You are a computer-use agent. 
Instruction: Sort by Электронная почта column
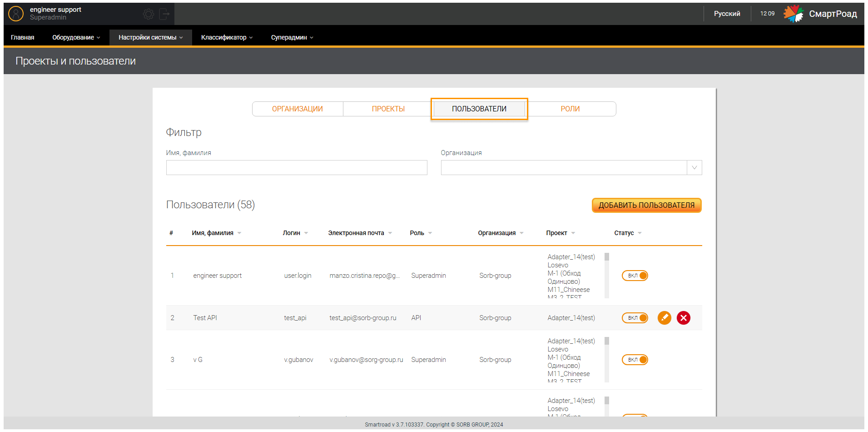(360, 233)
